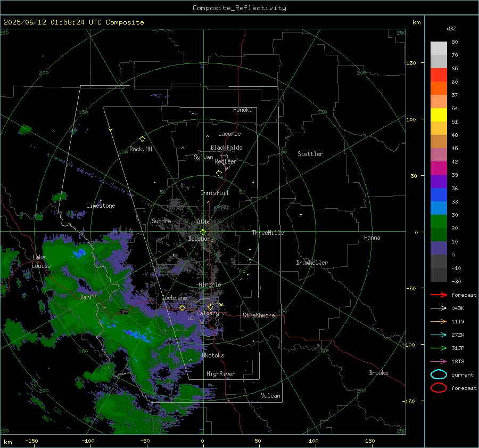Click the Okotoks label
The image size is (479, 448).
pos(213,355)
